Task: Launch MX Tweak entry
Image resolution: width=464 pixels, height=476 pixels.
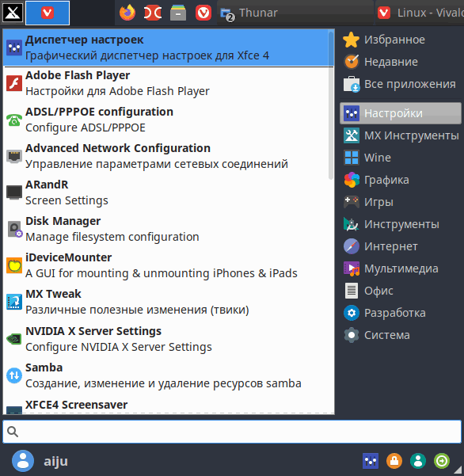Action: 169,302
